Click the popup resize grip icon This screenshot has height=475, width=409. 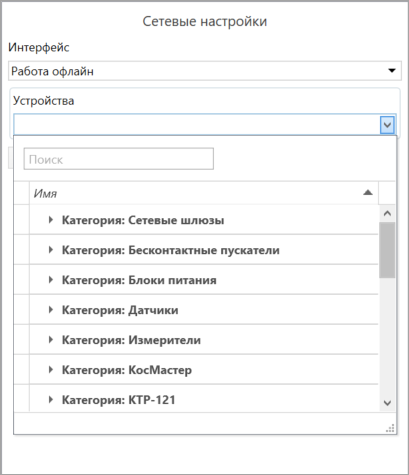click(x=390, y=428)
